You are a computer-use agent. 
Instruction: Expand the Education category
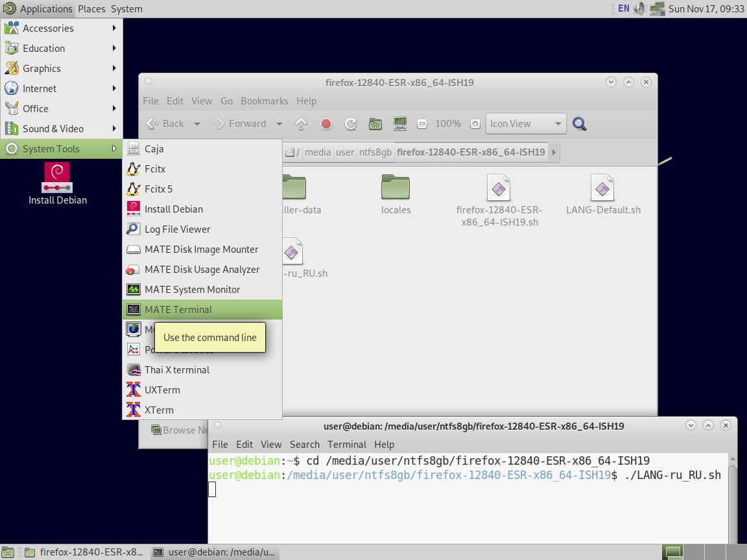point(61,49)
